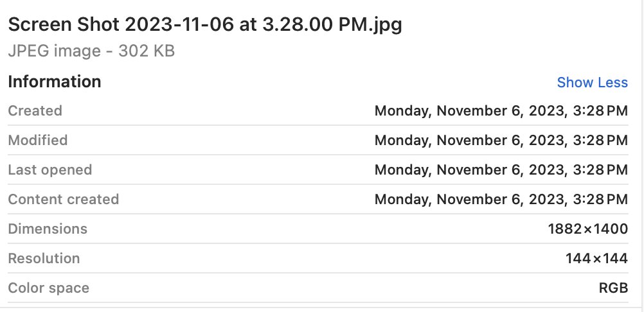The height and width of the screenshot is (312, 644).
Task: Click the Information section heading
Action: [x=55, y=82]
